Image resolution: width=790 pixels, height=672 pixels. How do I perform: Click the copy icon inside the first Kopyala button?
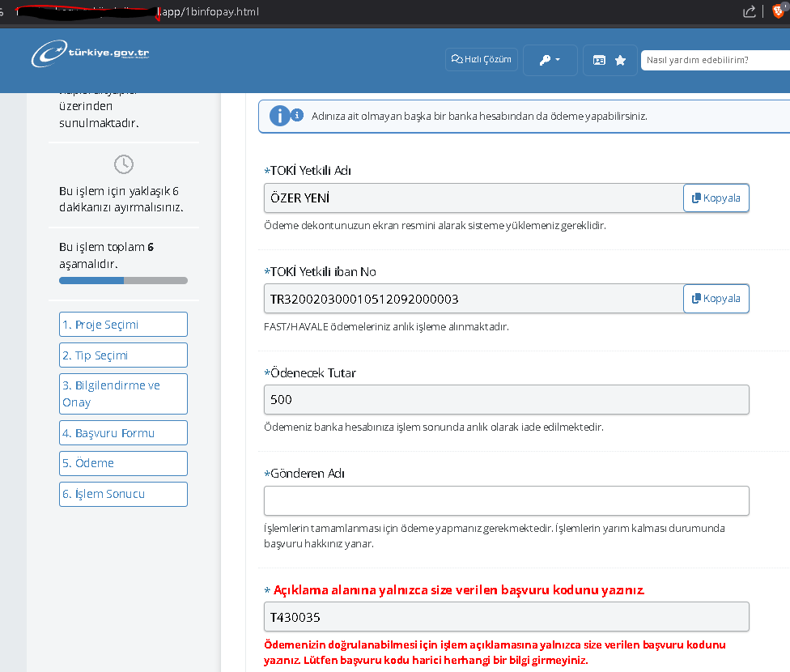click(697, 197)
